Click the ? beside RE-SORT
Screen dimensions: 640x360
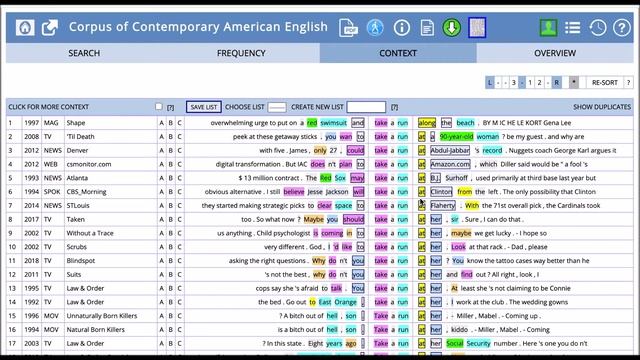(x=629, y=82)
